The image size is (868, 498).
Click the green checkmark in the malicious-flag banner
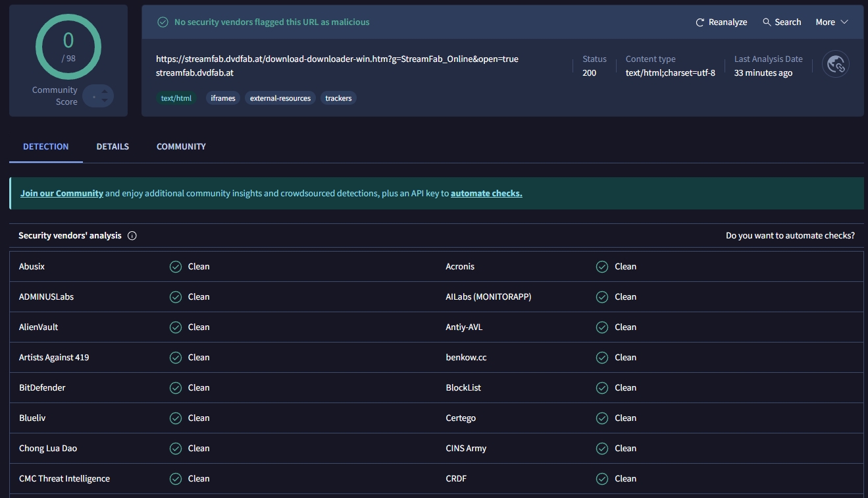163,22
